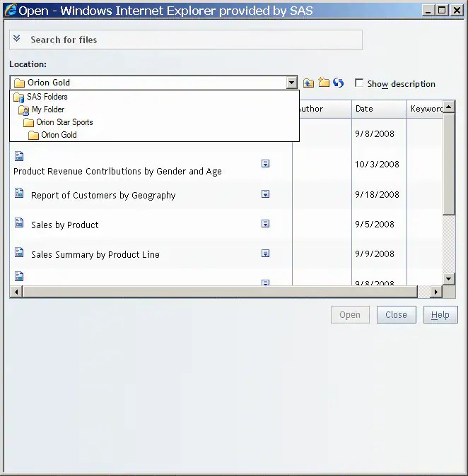Click the 10/3/2008 date cell
This screenshot has width=468, height=476.
click(377, 165)
